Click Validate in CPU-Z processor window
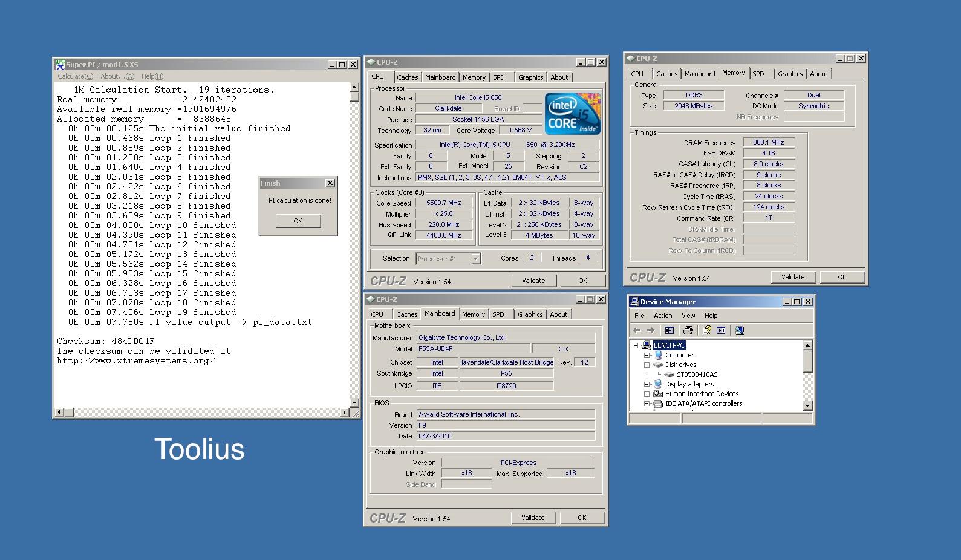961x560 pixels. (533, 281)
